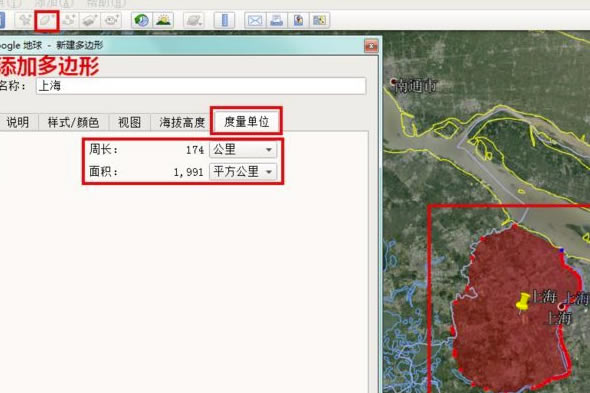
Task: Open the perimeter unit dropdown showing 公里
Action: (243, 149)
